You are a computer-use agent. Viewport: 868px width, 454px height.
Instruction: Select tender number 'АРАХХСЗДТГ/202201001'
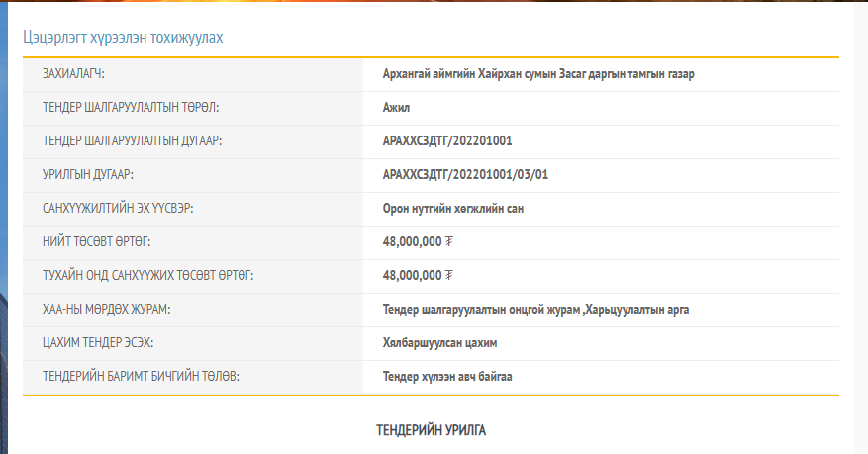pos(446,141)
